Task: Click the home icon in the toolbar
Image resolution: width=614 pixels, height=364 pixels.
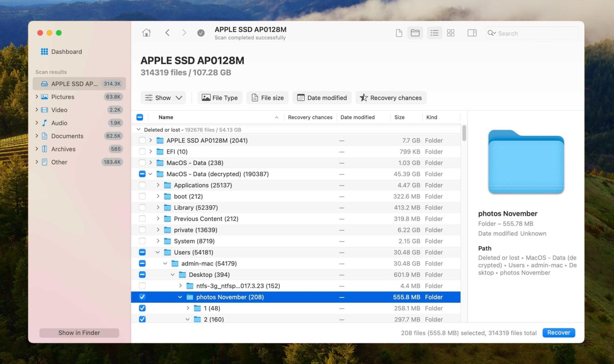Action: [x=146, y=33]
